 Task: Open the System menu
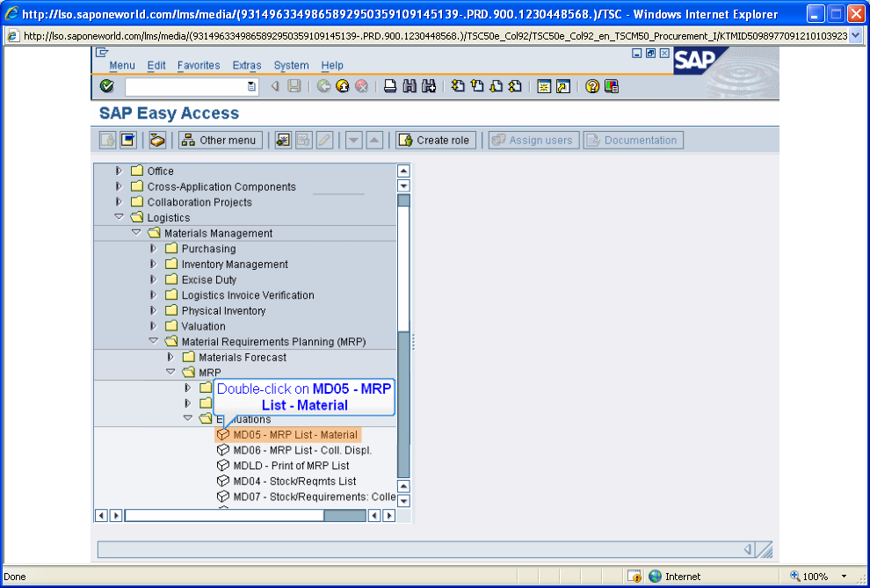point(291,65)
